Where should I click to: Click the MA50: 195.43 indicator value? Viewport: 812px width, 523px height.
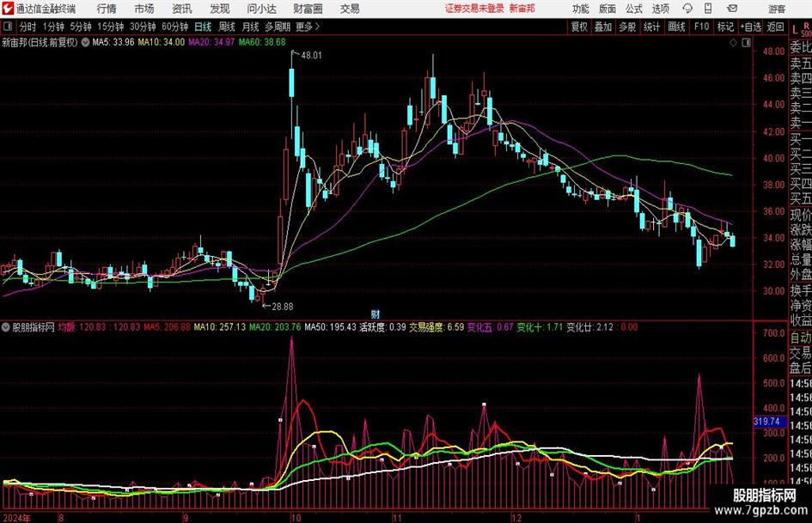coord(331,327)
